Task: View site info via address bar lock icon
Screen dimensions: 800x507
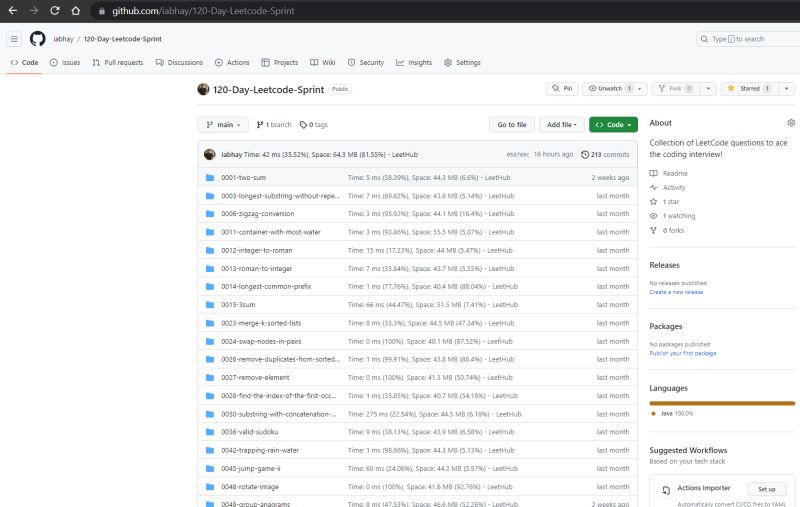Action: pos(102,11)
